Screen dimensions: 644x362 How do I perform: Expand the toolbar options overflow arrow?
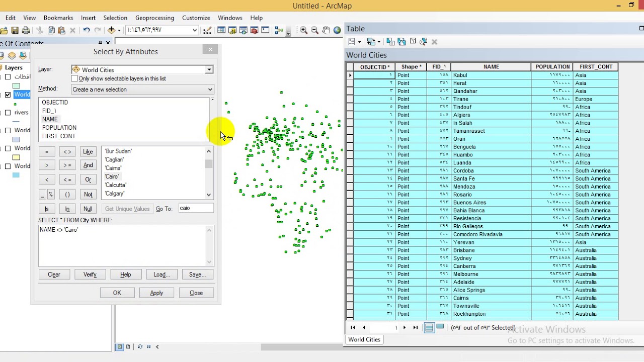pos(288,33)
